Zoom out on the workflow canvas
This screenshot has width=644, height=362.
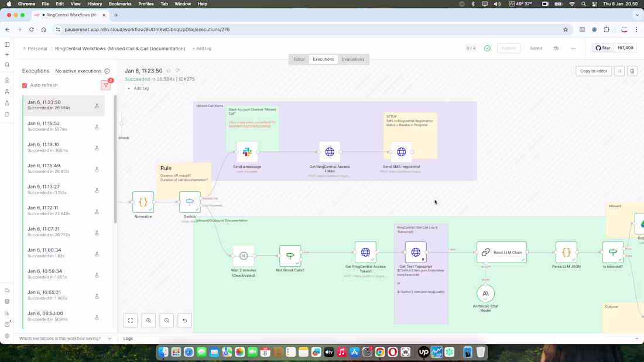tap(167, 320)
